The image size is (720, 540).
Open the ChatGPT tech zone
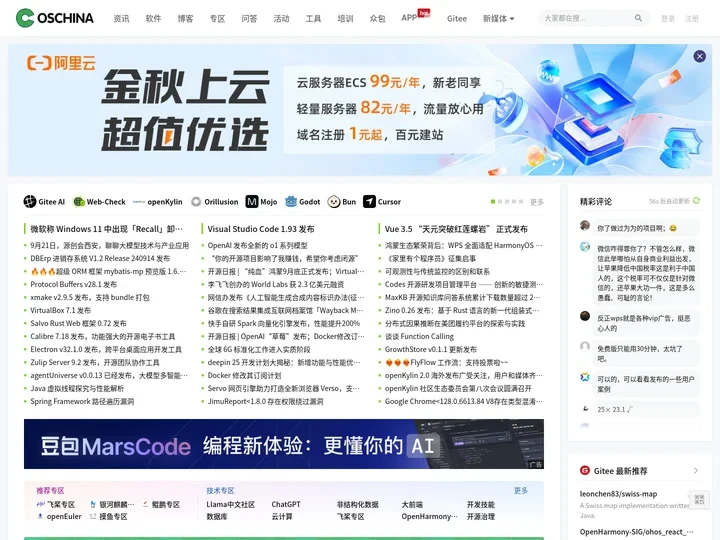click(286, 504)
